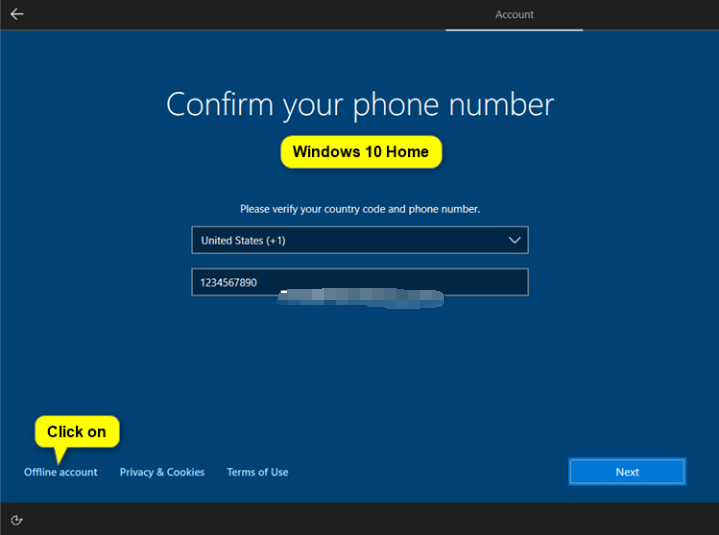Click the yellow "Click on" callout
Screen dimensions: 719x535
pos(77,432)
